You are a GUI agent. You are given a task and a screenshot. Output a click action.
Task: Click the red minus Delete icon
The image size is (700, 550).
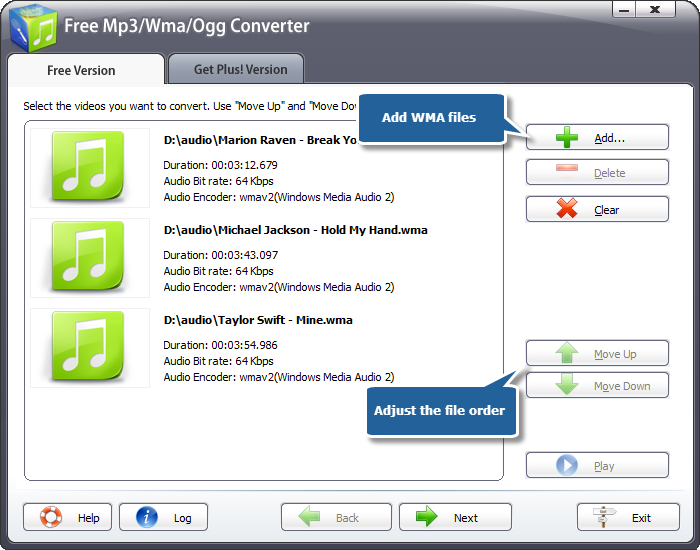(x=567, y=168)
